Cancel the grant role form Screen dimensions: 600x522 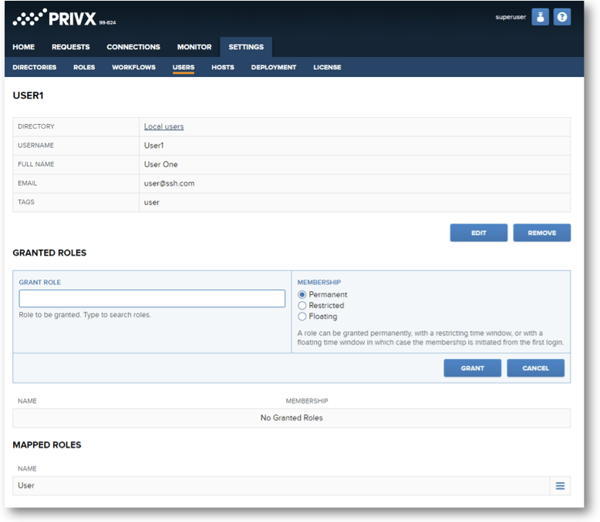(x=535, y=368)
